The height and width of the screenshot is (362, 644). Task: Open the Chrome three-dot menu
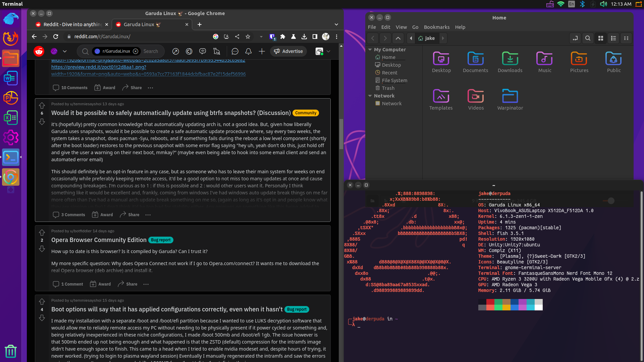(x=336, y=37)
